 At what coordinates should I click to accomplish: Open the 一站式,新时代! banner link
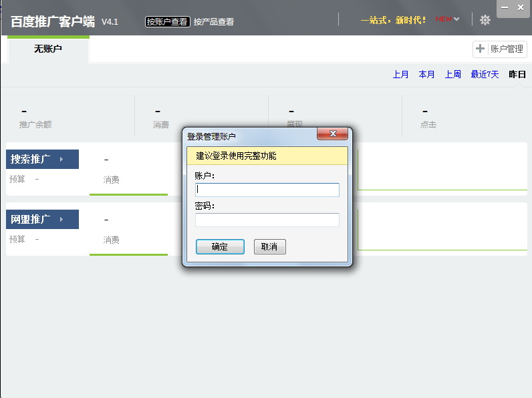point(393,20)
